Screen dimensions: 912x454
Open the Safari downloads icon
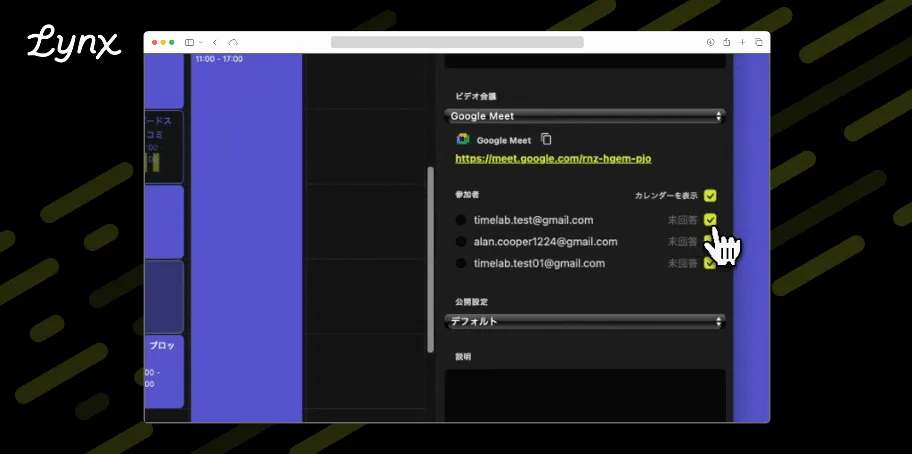[710, 42]
